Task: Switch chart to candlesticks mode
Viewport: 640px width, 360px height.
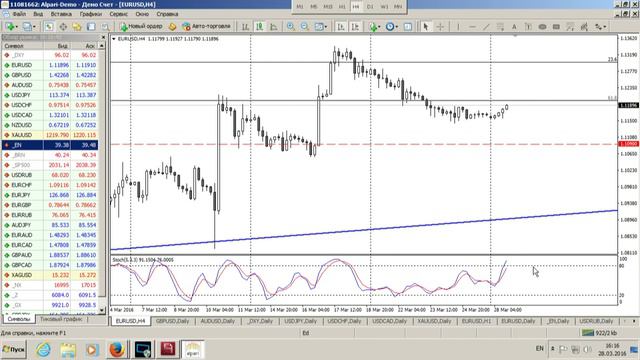Action: point(259,27)
